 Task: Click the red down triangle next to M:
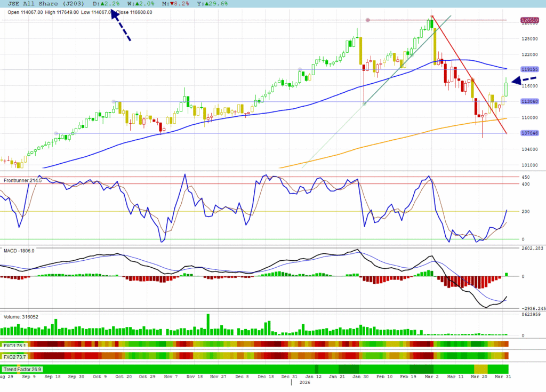[x=171, y=4]
